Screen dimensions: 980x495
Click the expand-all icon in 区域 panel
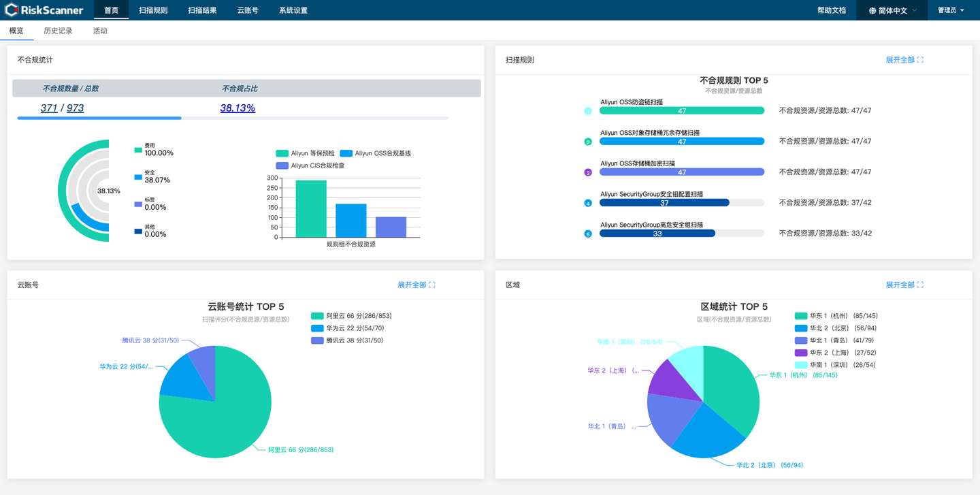[x=920, y=285]
